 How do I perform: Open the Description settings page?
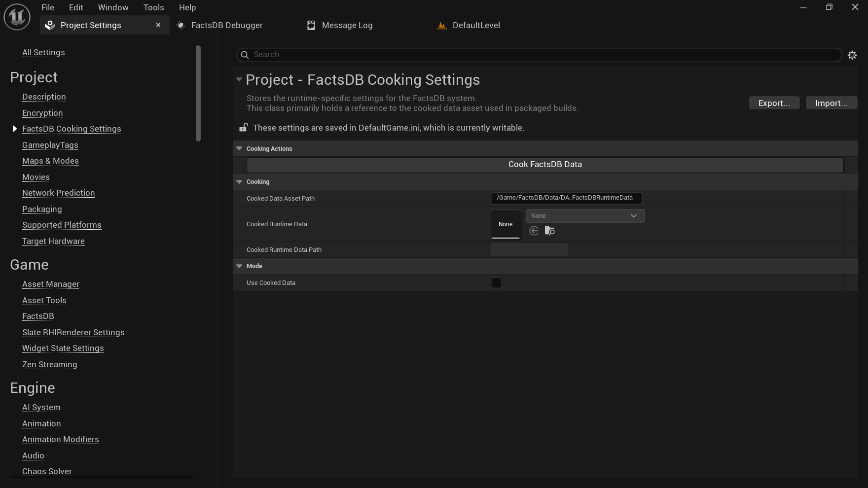tap(44, 97)
